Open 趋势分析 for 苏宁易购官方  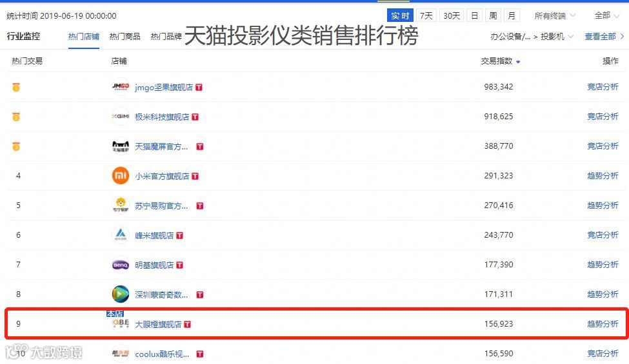coord(603,206)
